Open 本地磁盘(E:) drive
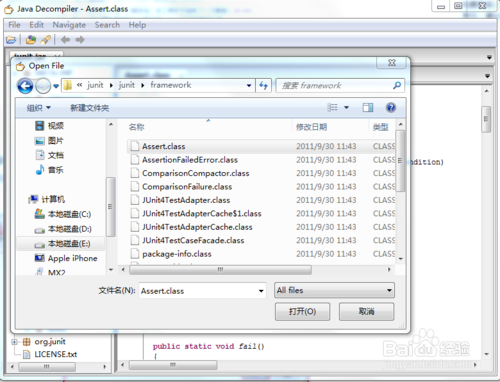 pyautogui.click(x=62, y=244)
